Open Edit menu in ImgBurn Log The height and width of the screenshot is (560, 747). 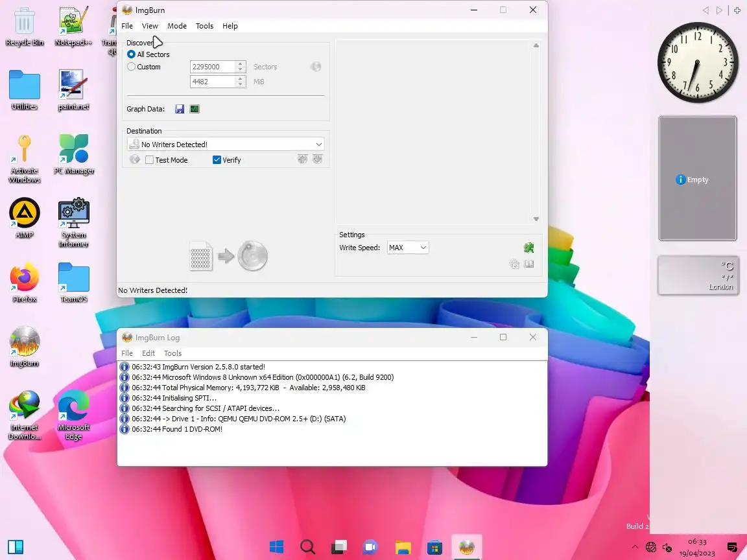coord(148,353)
